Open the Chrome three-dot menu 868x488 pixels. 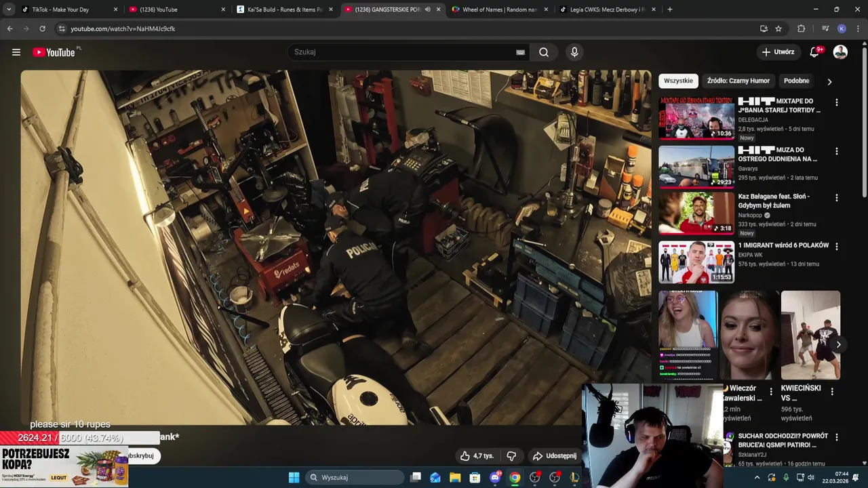point(859,28)
